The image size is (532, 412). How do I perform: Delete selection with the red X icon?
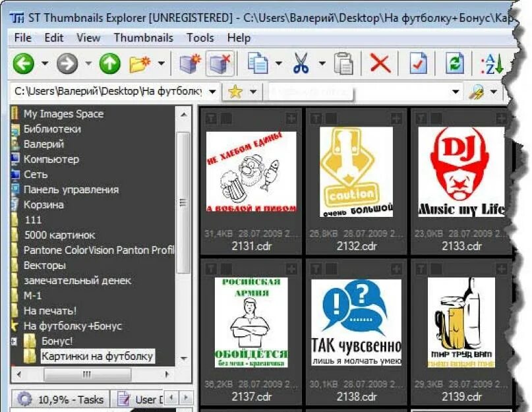(x=380, y=63)
